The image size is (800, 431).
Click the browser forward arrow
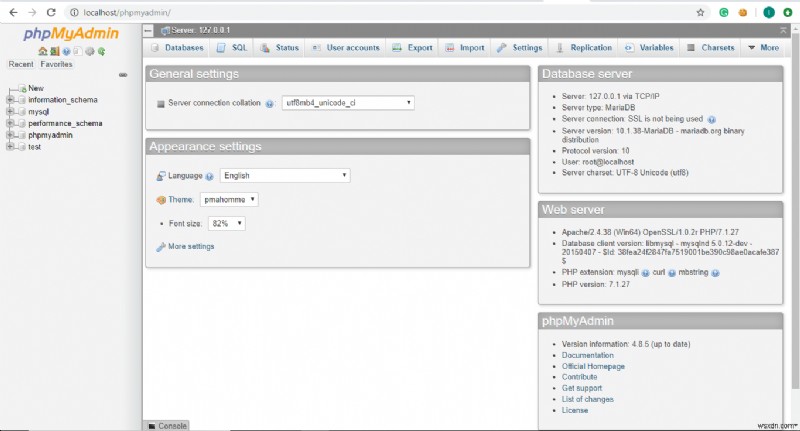click(32, 12)
